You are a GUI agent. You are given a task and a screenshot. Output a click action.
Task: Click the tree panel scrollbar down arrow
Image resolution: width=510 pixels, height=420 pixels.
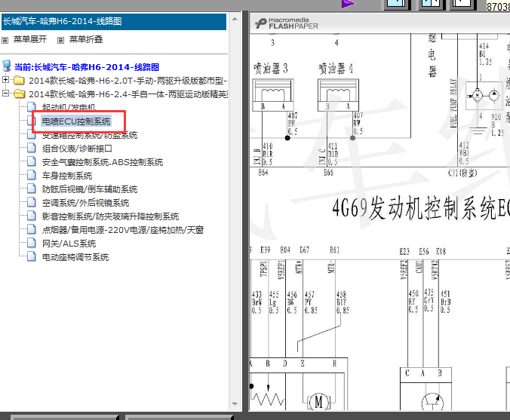[x=235, y=404]
